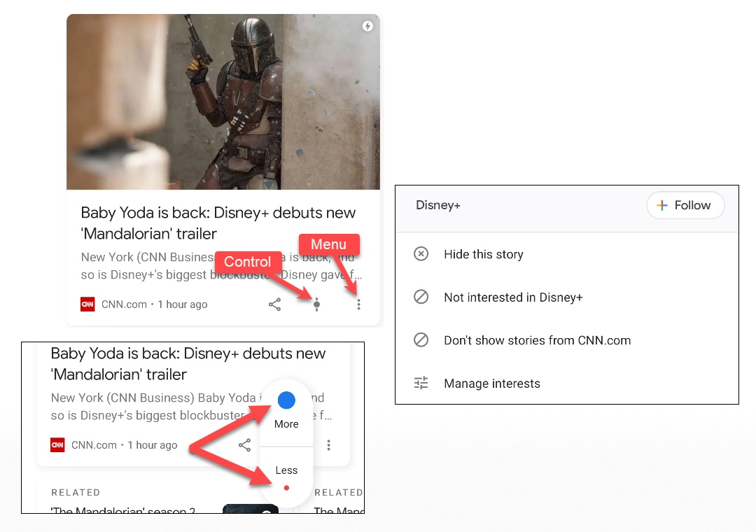Open the headline 'Baby Yoda is back' on top card
The height and width of the screenshot is (532, 756).
pos(218,223)
